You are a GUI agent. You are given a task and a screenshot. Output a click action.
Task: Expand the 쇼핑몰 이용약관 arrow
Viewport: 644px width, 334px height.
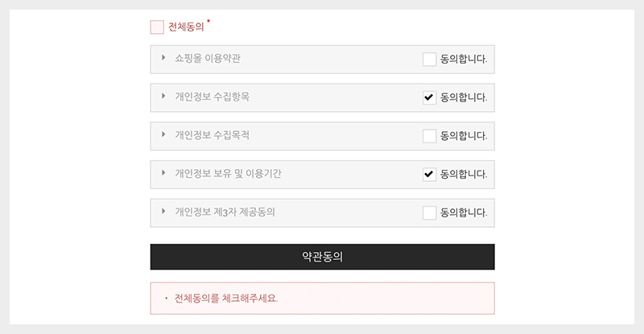click(163, 58)
